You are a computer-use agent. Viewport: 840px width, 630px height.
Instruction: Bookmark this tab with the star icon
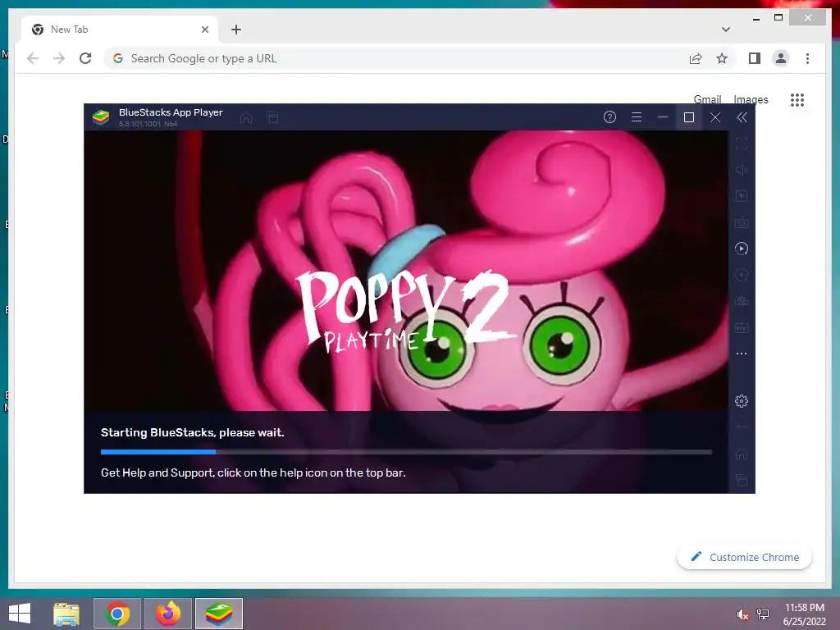tap(722, 58)
